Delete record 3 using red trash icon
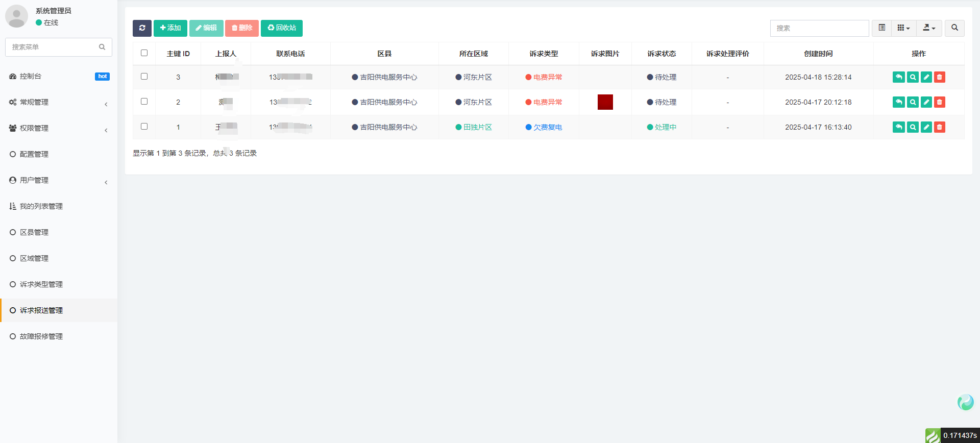980x443 pixels. click(x=939, y=77)
